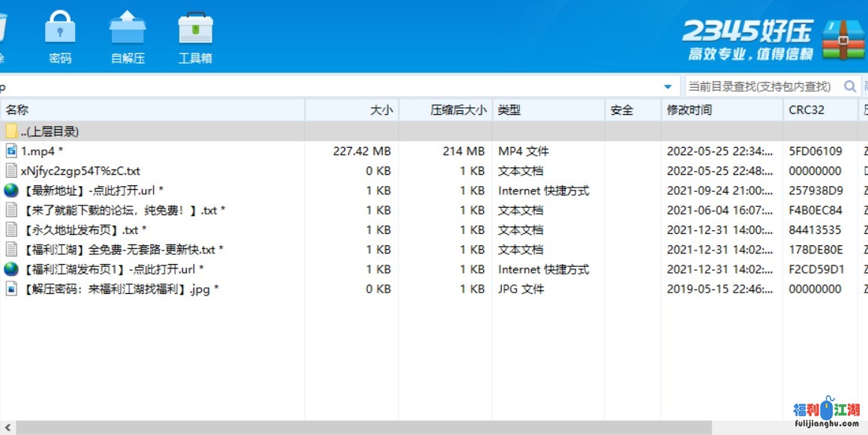
Task: Click the 类型 column header
Action: coord(509,110)
